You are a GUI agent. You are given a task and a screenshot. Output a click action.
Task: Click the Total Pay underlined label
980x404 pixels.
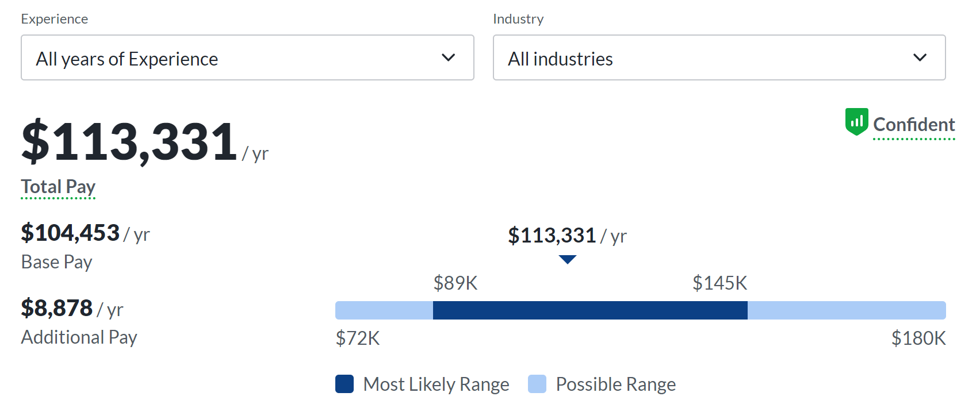[x=58, y=187]
